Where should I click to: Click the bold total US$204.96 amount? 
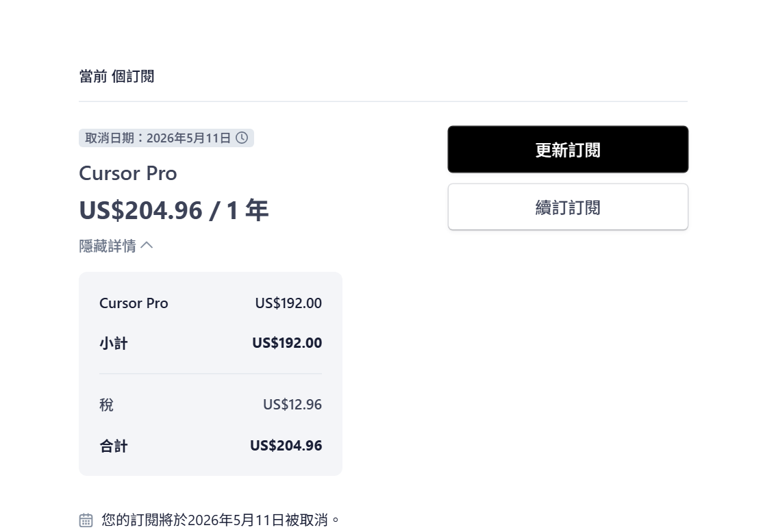coord(286,446)
